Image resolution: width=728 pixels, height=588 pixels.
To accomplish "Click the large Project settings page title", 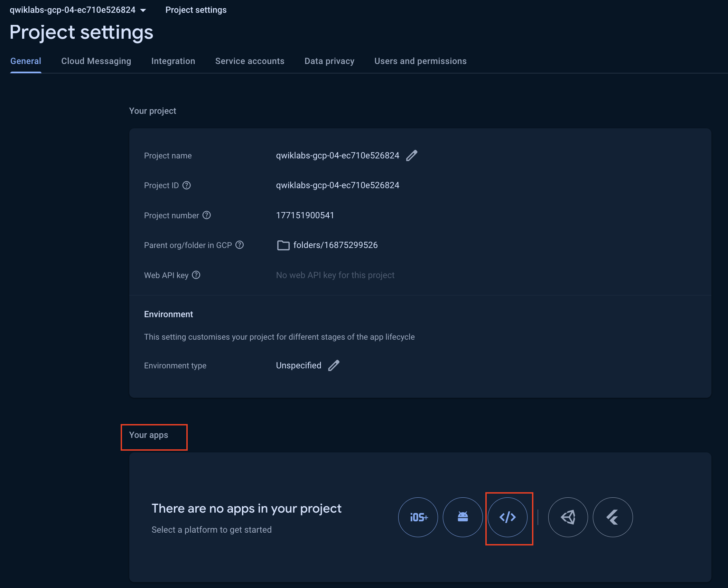I will [81, 33].
